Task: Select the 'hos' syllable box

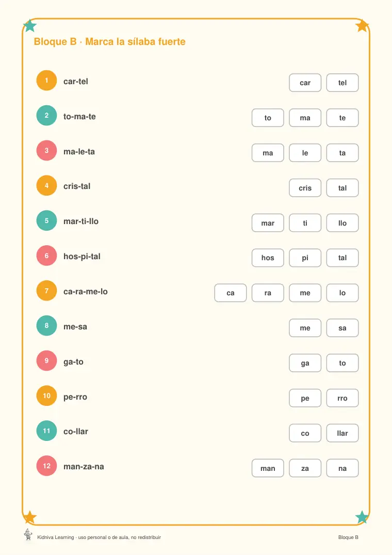Action: 268,258
